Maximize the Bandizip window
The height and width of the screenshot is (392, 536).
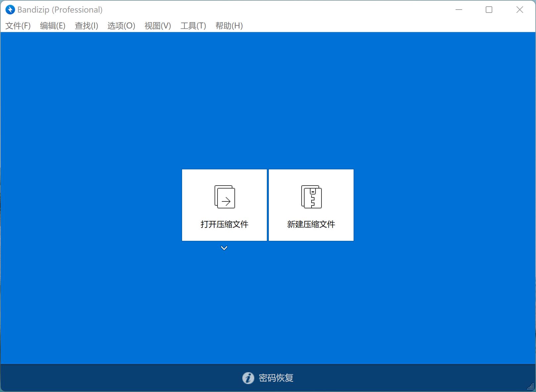pos(489,10)
